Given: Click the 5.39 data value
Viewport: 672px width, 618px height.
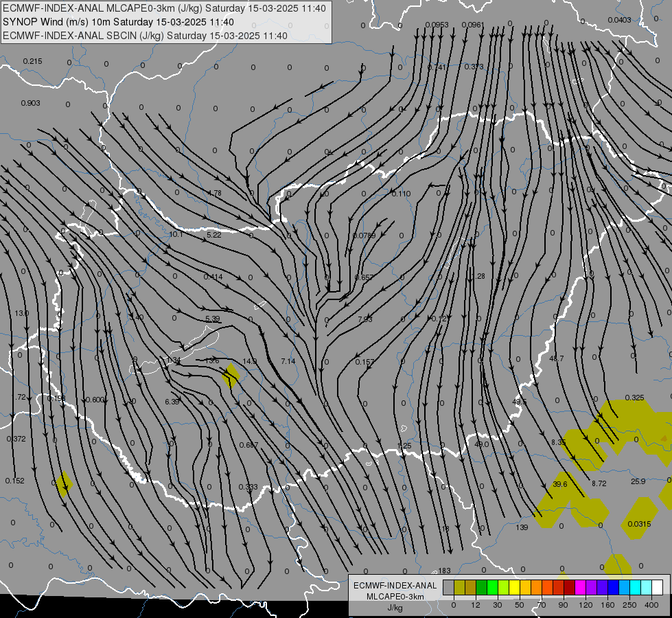Looking at the screenshot, I should coord(213,319).
